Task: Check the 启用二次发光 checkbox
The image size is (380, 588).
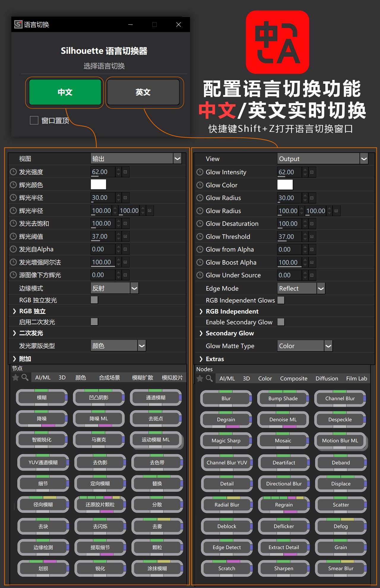Action: 94,322
